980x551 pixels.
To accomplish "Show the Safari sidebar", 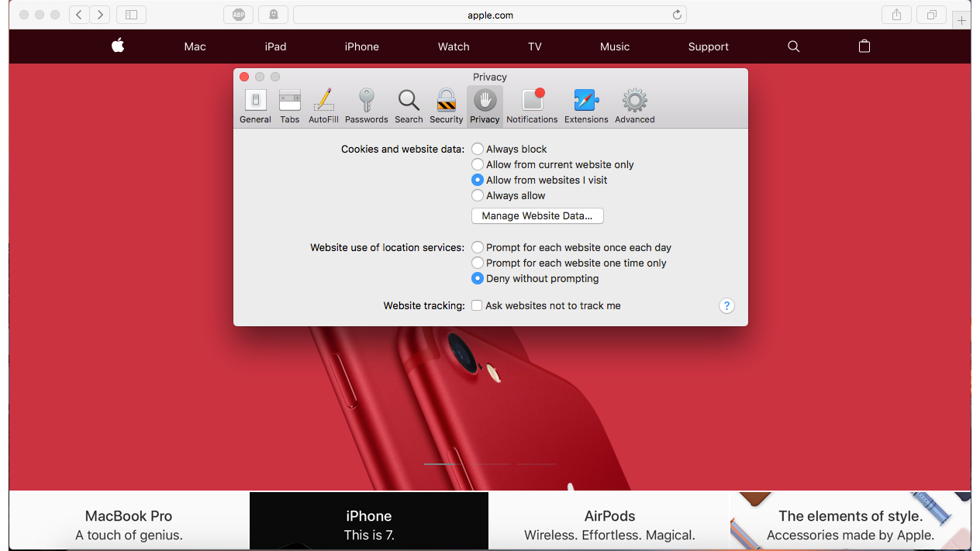I will (x=131, y=15).
